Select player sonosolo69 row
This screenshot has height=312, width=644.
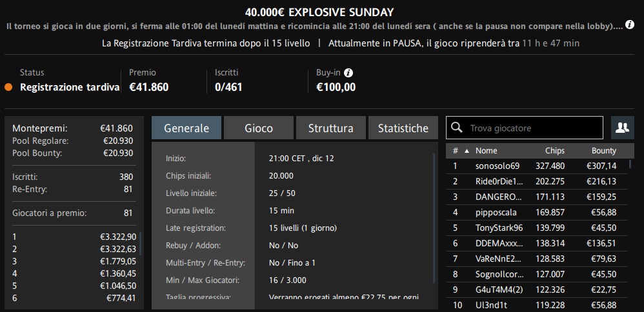[536, 166]
